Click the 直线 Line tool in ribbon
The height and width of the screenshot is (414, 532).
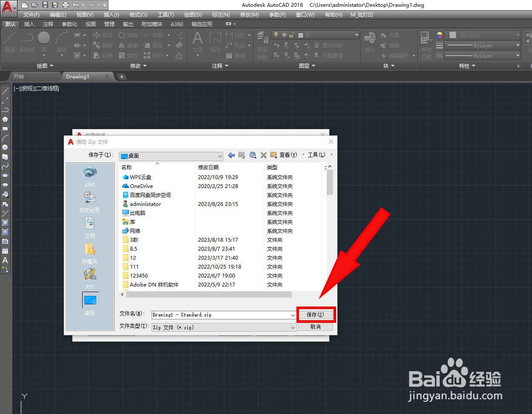click(x=10, y=42)
